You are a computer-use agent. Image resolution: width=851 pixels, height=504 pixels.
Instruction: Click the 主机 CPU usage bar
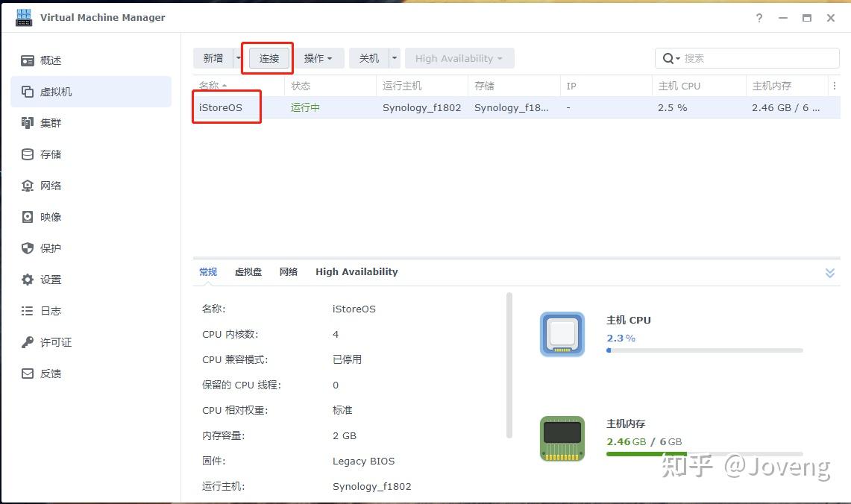point(705,350)
